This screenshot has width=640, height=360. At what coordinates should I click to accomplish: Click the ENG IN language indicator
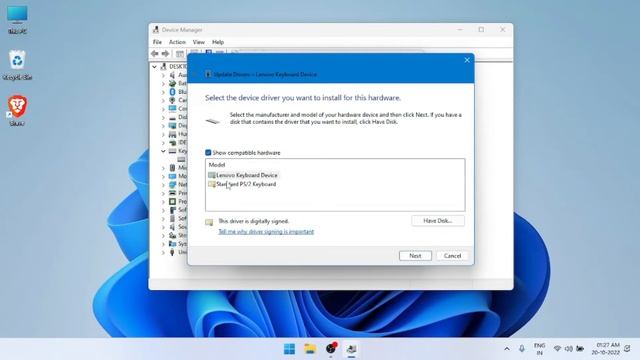pyautogui.click(x=540, y=349)
